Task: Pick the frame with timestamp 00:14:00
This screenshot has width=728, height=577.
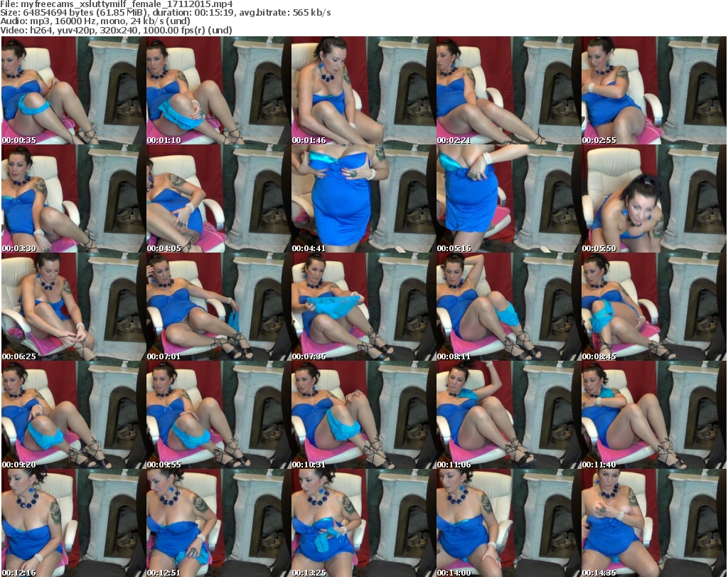Action: click(508, 523)
